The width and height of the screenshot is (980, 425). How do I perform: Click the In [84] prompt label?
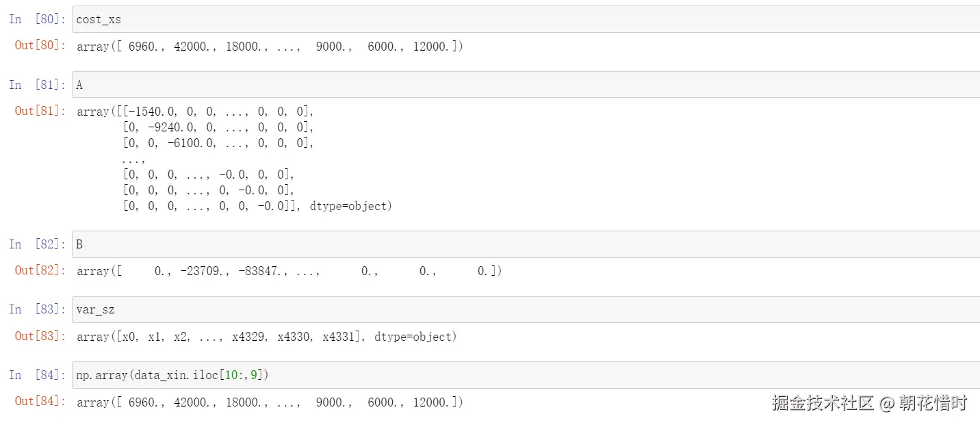[x=37, y=375]
